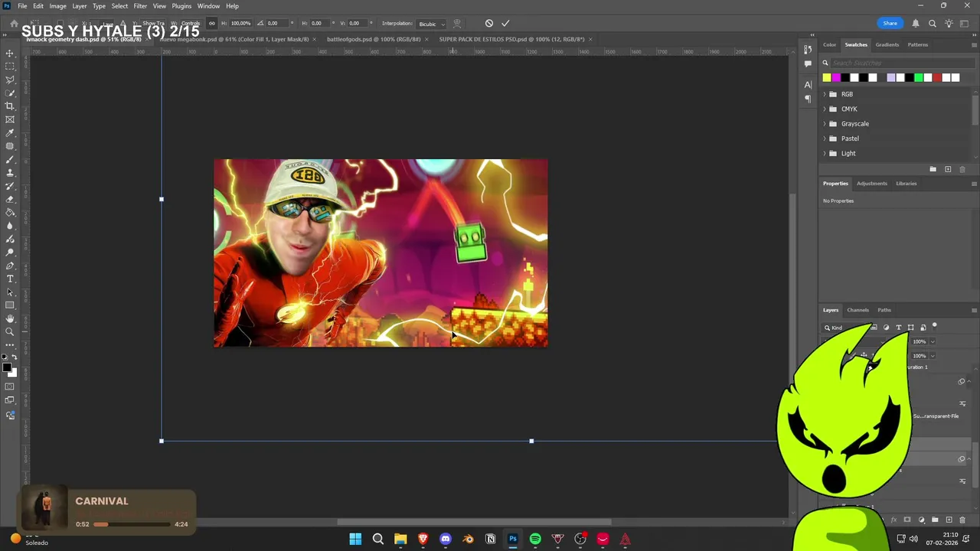Expand the RGB swatch group
The height and width of the screenshot is (551, 980).
(825, 94)
